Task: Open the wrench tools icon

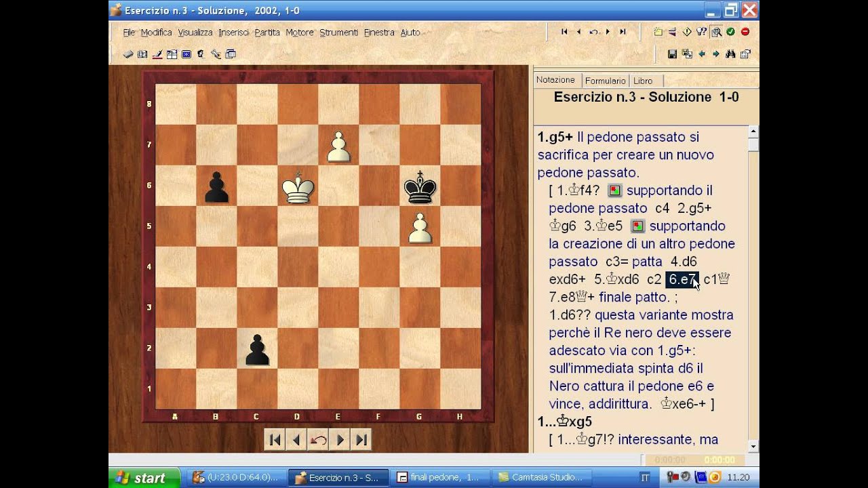Action: point(216,54)
